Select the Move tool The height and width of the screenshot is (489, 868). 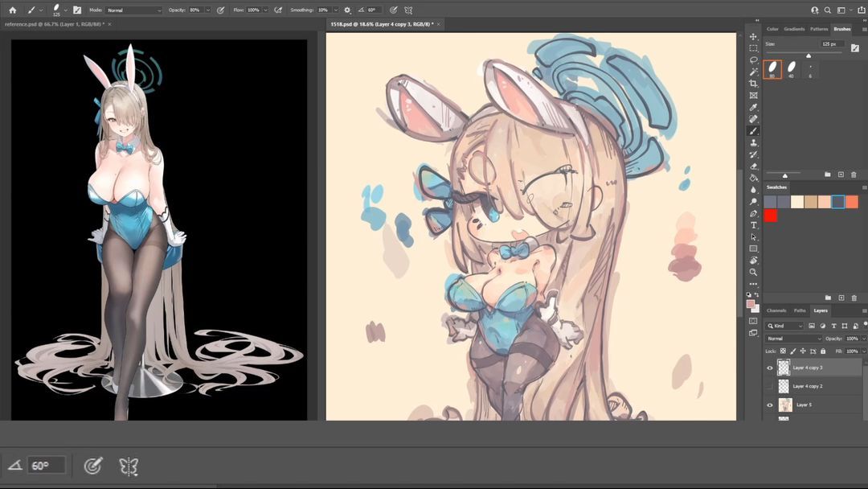pos(753,36)
